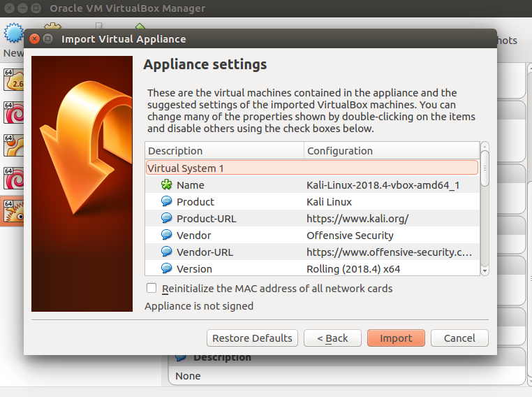
Task: Select the highlighted VM at the bottom of the Manager list
Action: (x=12, y=211)
